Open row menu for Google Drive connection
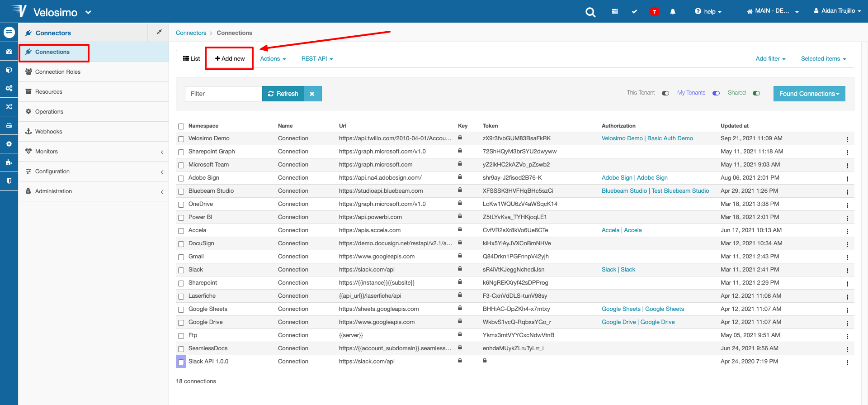 [847, 323]
